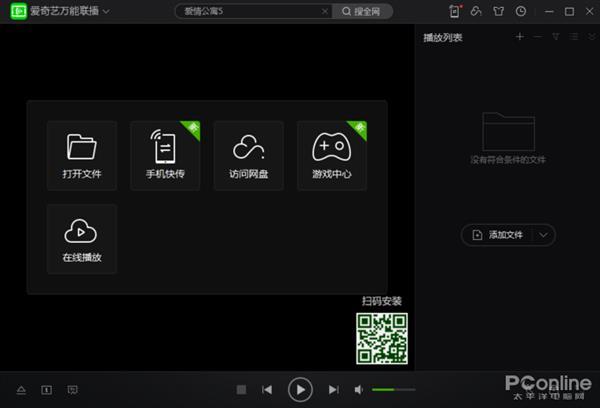Screen dimensions: 600x408
Task: Skip to the next track
Action: tap(333, 390)
